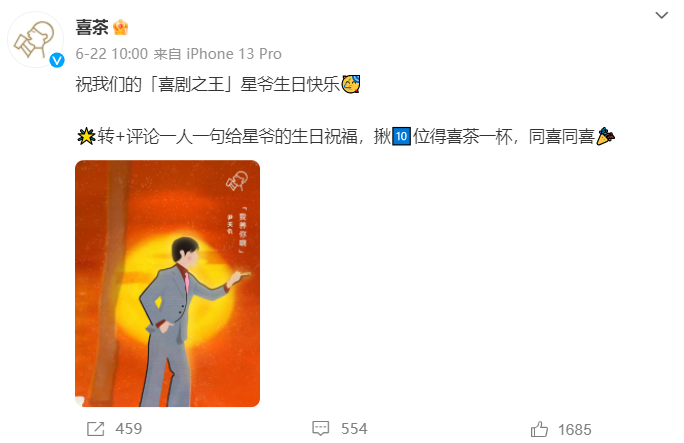This screenshot has width=684, height=443.
Task: Open the 喜茶 profile avatar
Action: pyautogui.click(x=36, y=40)
